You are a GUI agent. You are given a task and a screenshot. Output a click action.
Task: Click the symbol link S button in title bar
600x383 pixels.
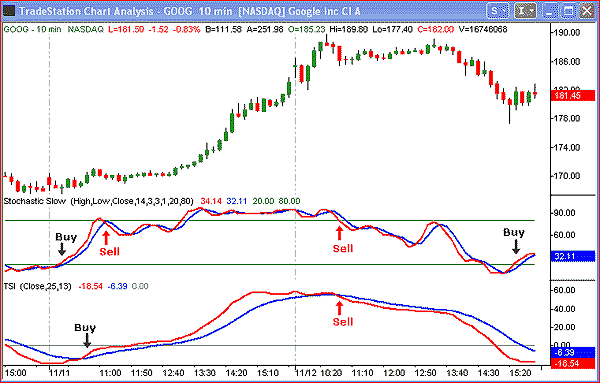click(x=498, y=11)
